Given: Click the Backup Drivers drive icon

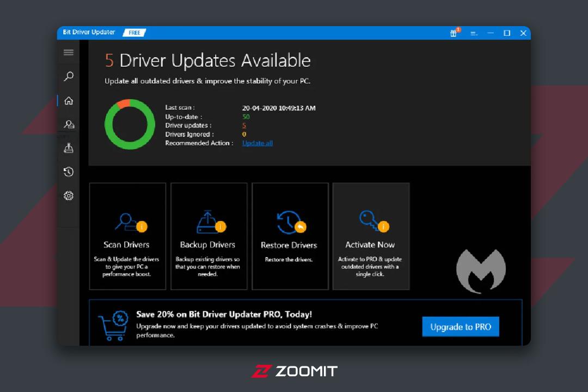Looking at the screenshot, I should 211,222.
